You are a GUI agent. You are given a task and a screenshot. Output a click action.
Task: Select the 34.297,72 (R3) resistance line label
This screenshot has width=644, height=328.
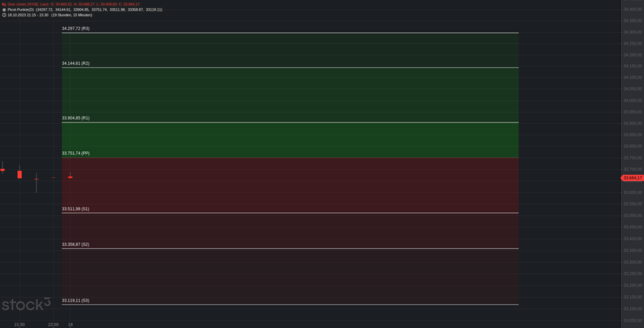point(75,29)
